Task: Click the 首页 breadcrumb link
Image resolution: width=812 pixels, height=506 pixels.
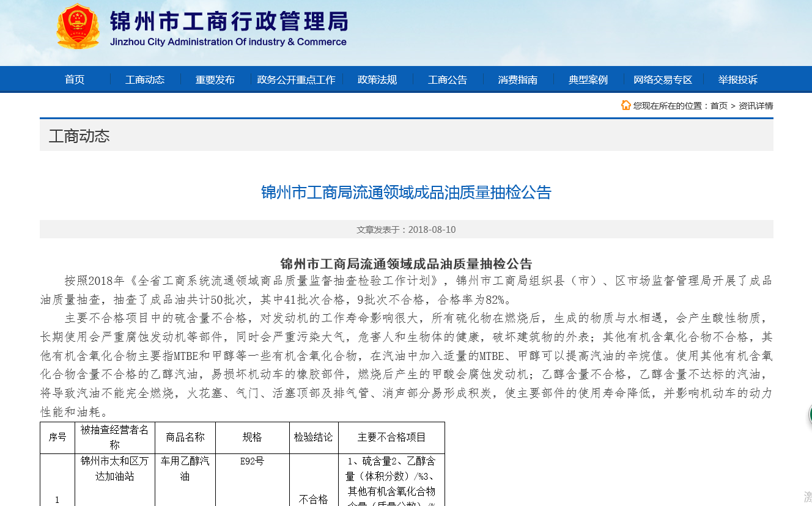Action: pyautogui.click(x=719, y=106)
